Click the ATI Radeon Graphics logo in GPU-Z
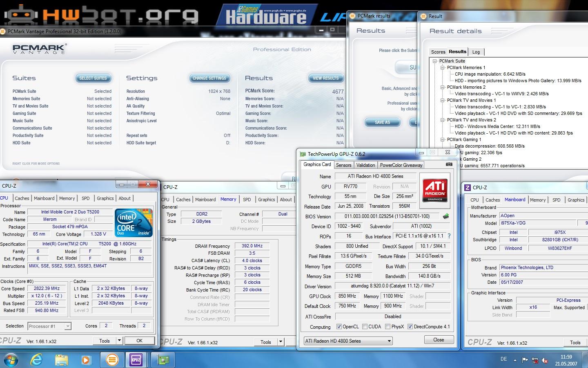Screen dimensions: 588x368 [435, 190]
